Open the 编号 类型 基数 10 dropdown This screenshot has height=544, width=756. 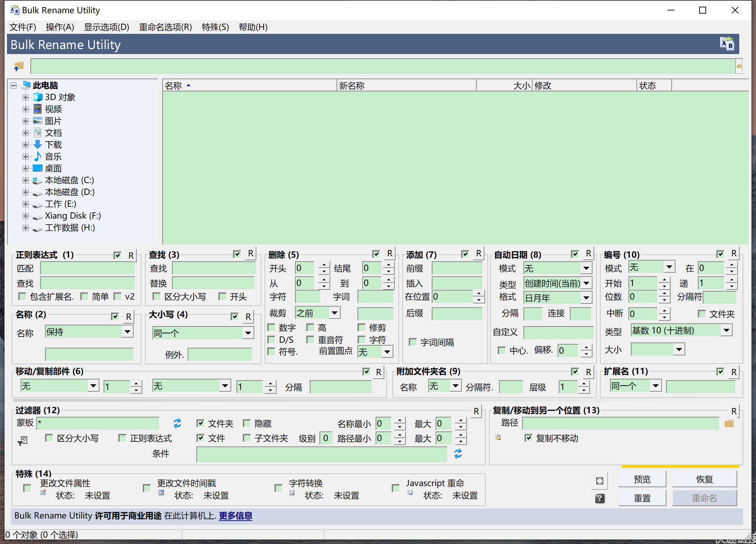click(726, 330)
